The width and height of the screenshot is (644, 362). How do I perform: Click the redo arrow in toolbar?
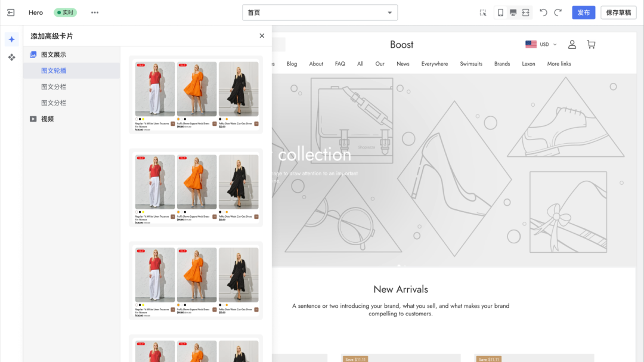(558, 13)
